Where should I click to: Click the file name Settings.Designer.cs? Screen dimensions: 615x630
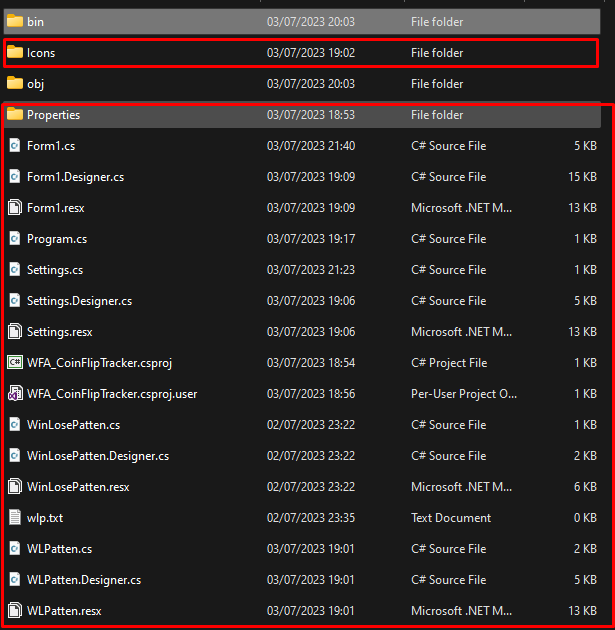(x=80, y=301)
